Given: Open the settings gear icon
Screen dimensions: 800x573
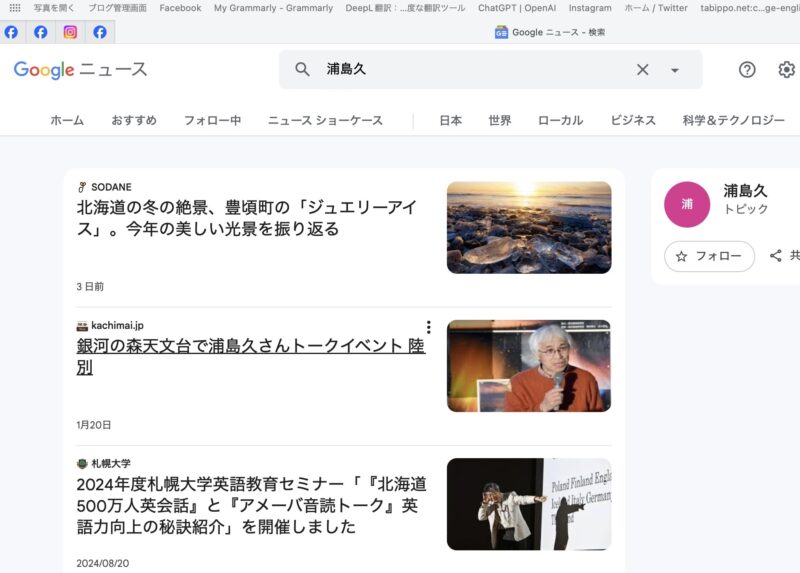Looking at the screenshot, I should tap(786, 69).
